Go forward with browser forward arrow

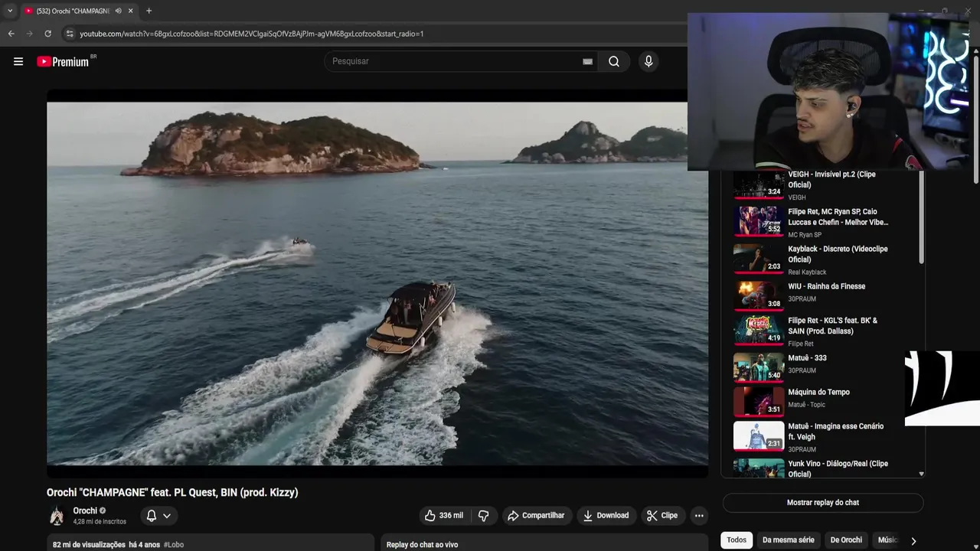point(29,34)
